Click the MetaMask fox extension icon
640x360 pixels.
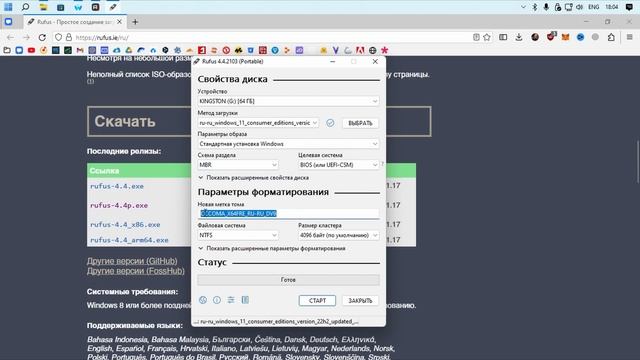(x=565, y=37)
